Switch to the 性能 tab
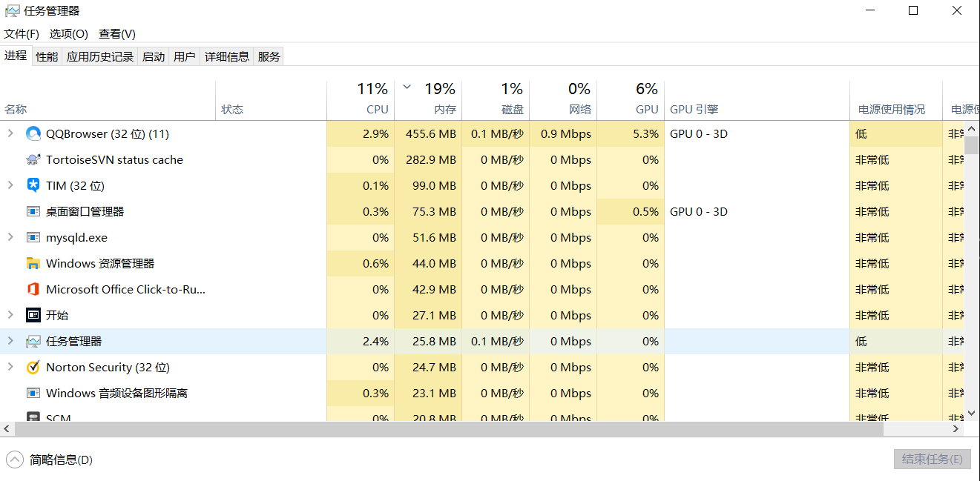 point(47,56)
